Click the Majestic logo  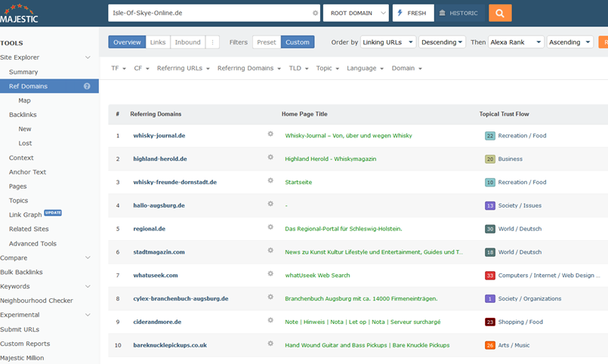click(19, 14)
